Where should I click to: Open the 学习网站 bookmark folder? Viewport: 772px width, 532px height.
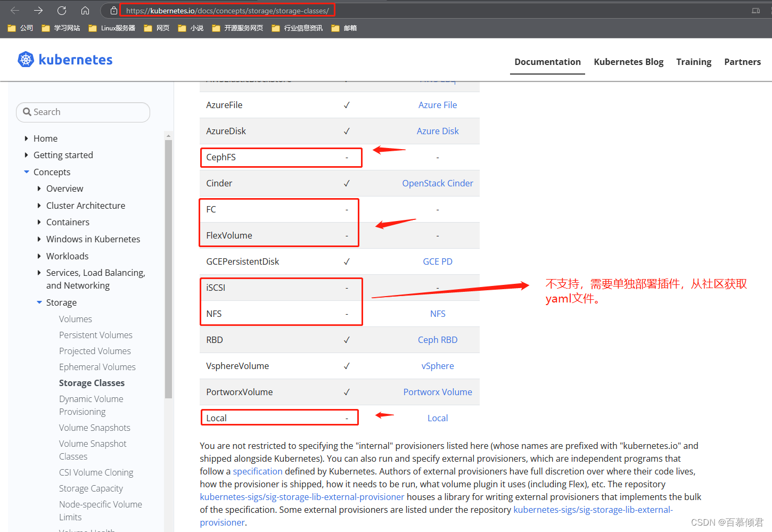(x=61, y=28)
